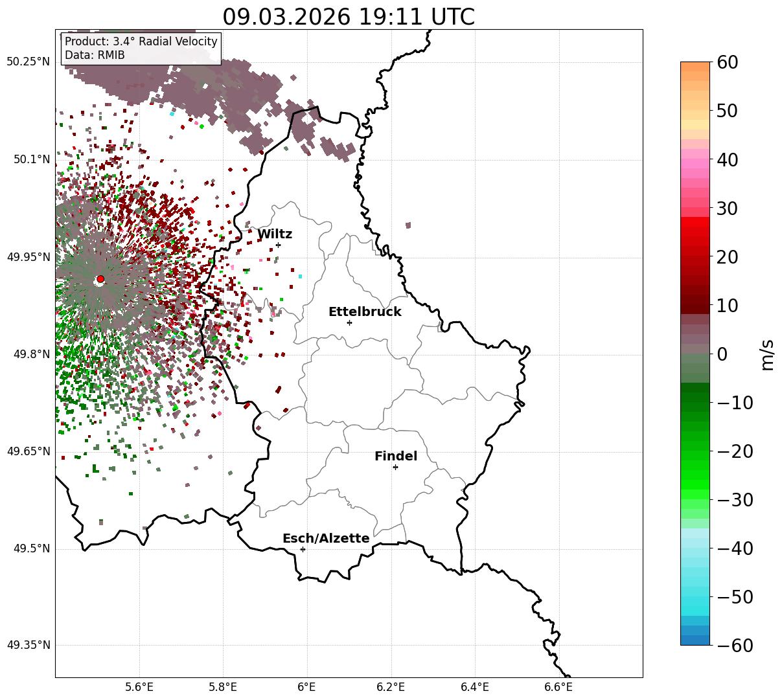
Task: Click the colorbar label −40
Action: 735,548
